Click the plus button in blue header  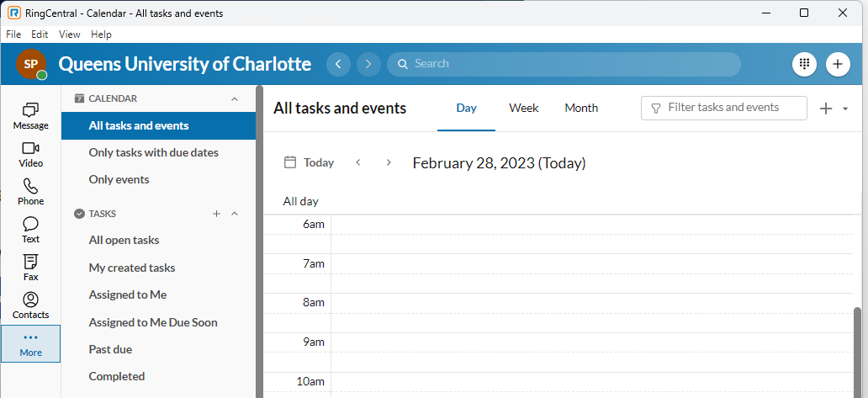click(838, 64)
